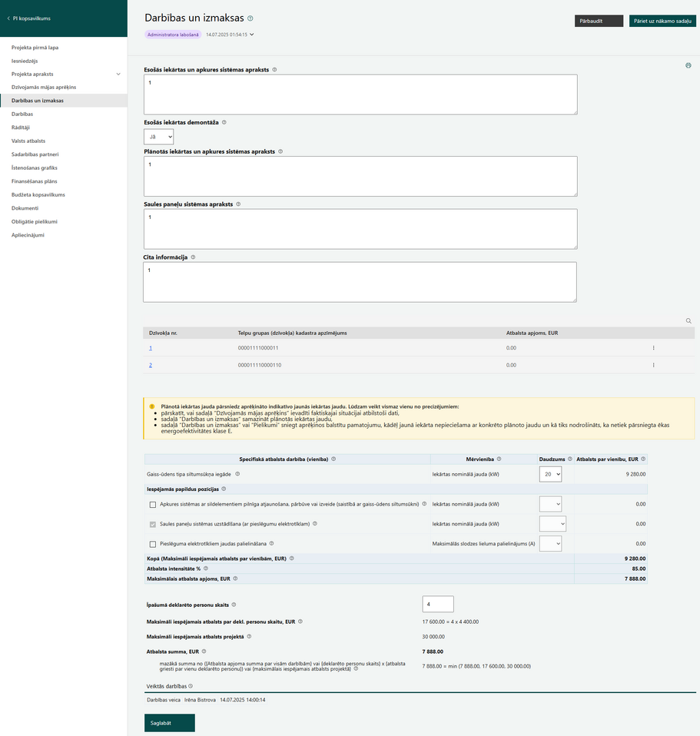Click info icon beside Esošās iekārtas demontāža

click(x=224, y=122)
